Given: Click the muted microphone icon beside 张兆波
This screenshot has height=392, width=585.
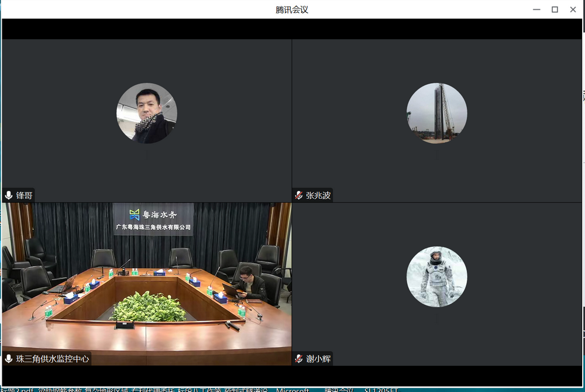Looking at the screenshot, I should point(299,195).
